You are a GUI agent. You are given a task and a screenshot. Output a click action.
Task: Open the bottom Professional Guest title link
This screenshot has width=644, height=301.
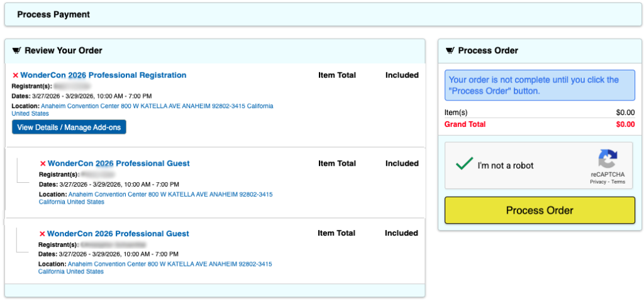118,234
